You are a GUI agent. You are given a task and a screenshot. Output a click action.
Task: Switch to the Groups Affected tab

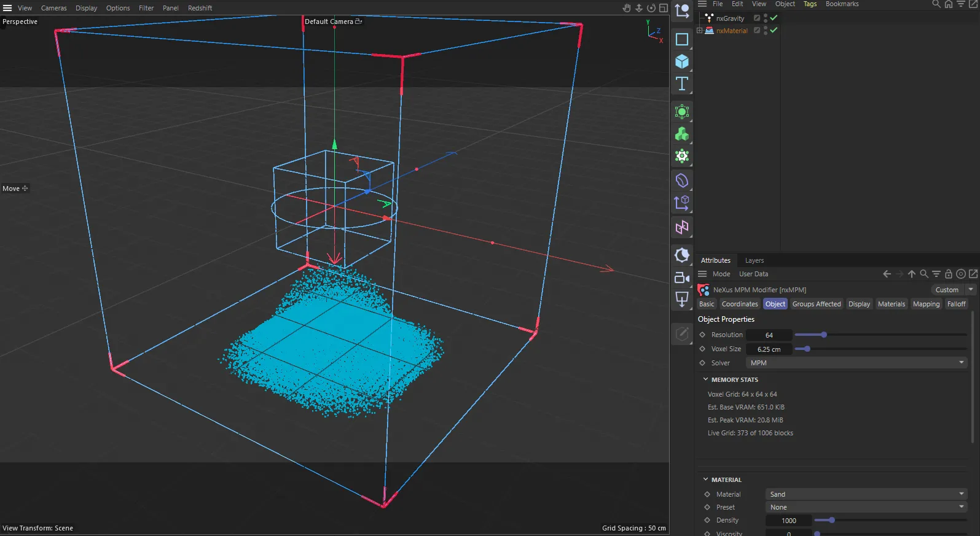point(817,304)
